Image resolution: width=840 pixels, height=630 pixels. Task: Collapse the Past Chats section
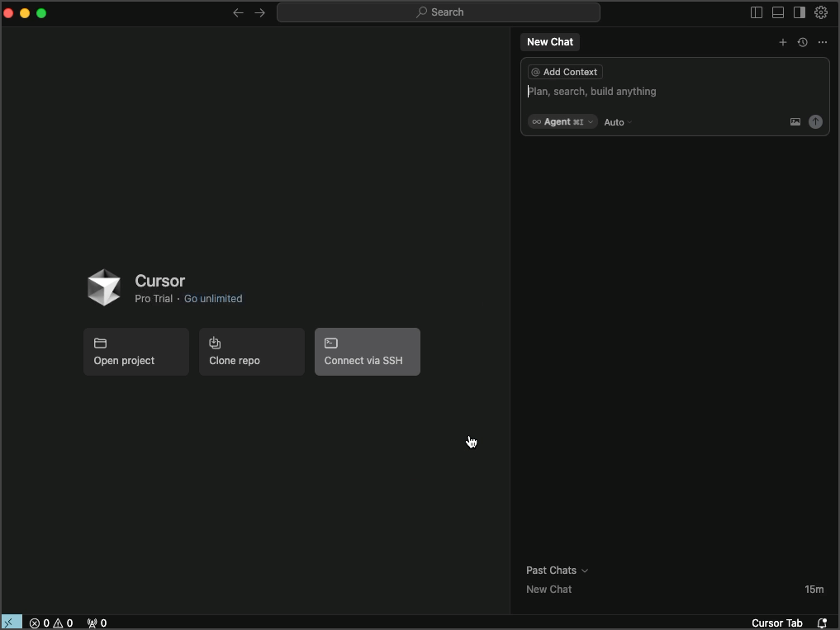(558, 571)
